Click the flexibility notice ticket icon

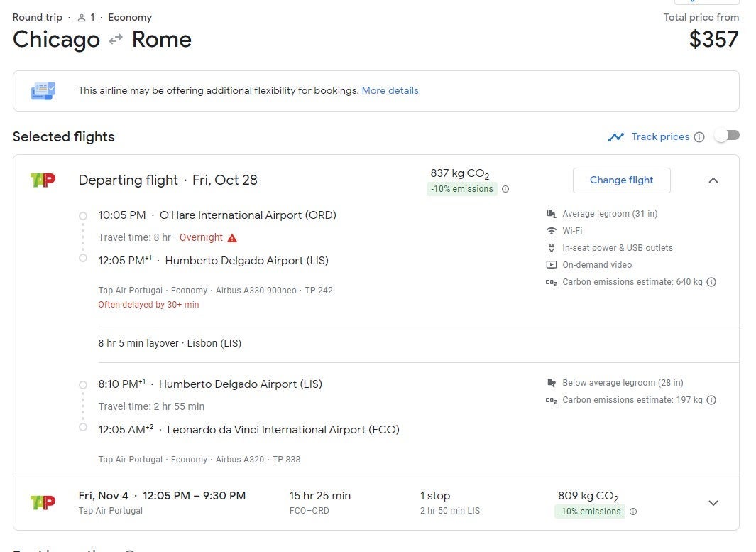(43, 91)
